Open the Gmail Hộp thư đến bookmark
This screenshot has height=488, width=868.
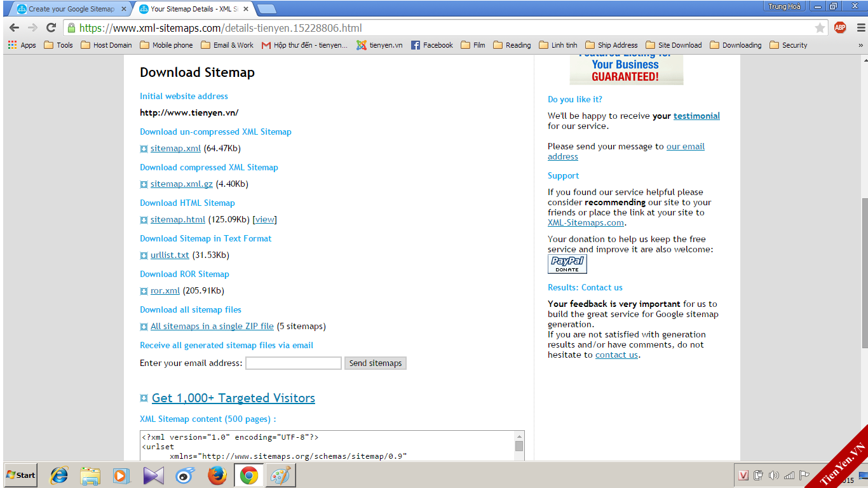pyautogui.click(x=304, y=45)
